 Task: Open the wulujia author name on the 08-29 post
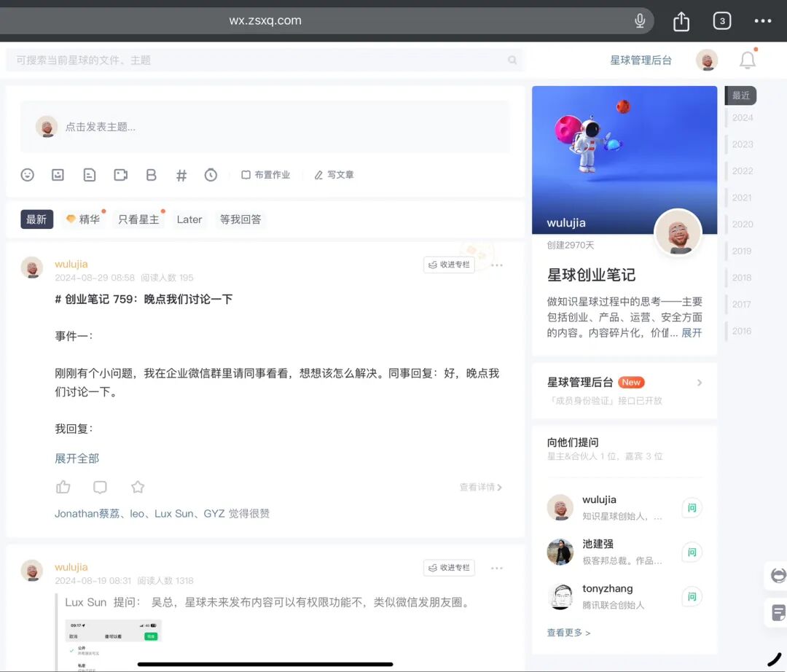(x=71, y=264)
